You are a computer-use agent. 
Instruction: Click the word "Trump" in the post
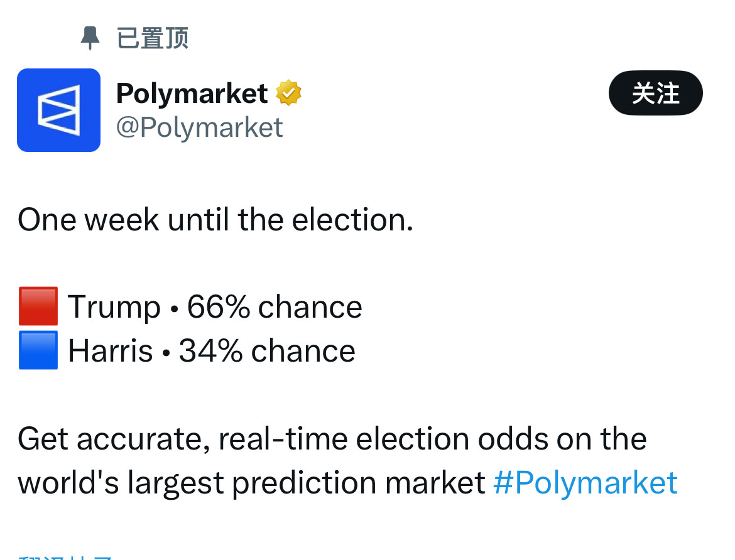pyautogui.click(x=114, y=307)
